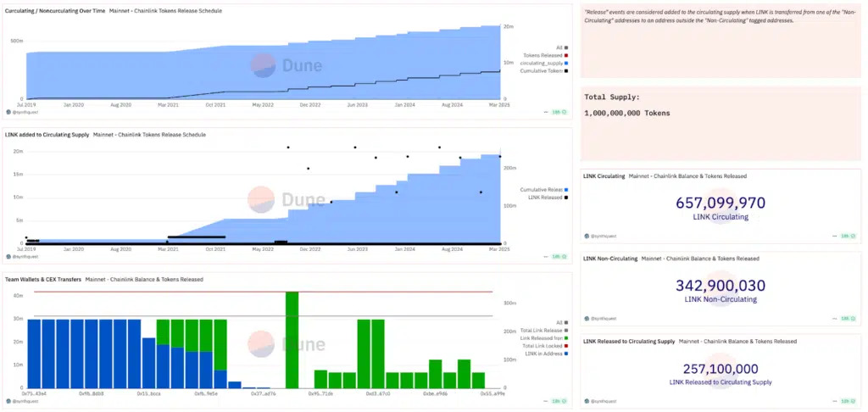This screenshot has height=412, width=868.
Task: Toggle 'All' legend entry in Team Wallets chart
Action: tap(562, 322)
